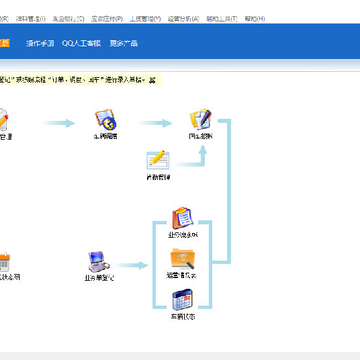Viewport: 360px width, 360px height.
Task: Open the computer 业务单登记 icon
Action: tap(99, 262)
